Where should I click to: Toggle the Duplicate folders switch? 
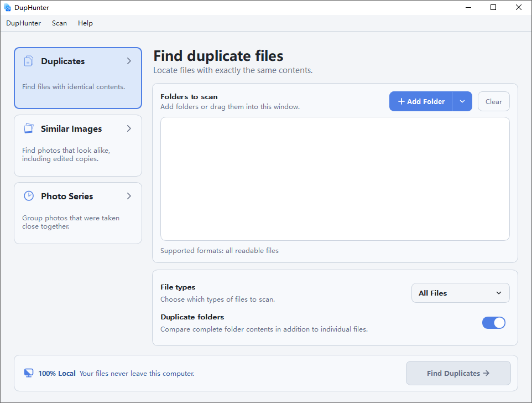coord(494,323)
